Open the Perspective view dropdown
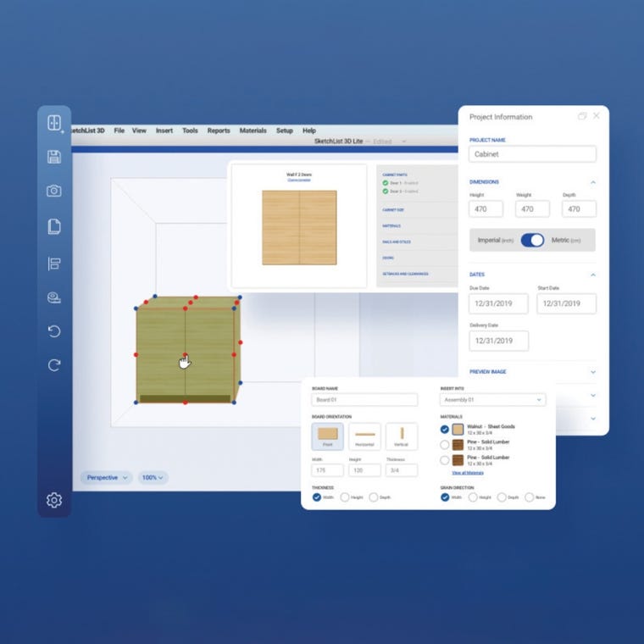This screenshot has height=644, width=644. coord(107,477)
